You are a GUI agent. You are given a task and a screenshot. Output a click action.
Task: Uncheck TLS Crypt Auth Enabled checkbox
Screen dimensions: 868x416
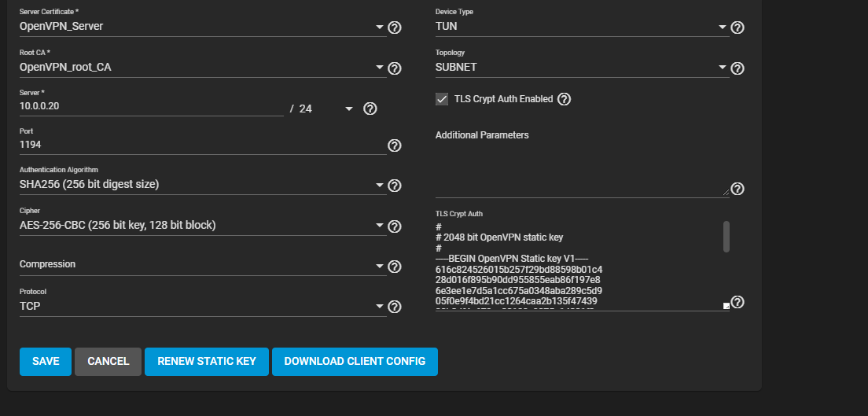[442, 99]
